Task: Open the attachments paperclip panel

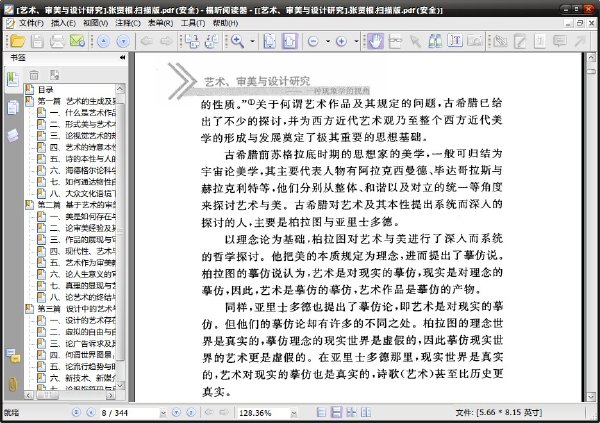Action: tap(13, 384)
